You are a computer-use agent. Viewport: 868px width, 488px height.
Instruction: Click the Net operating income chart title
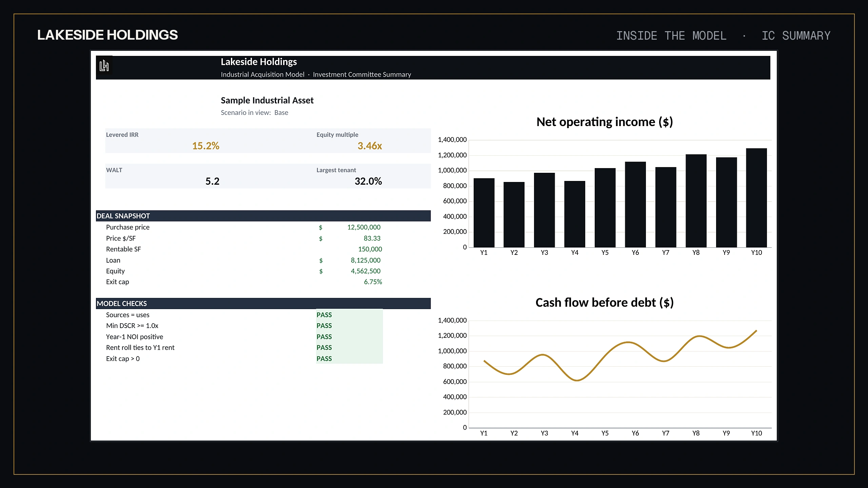[605, 122]
